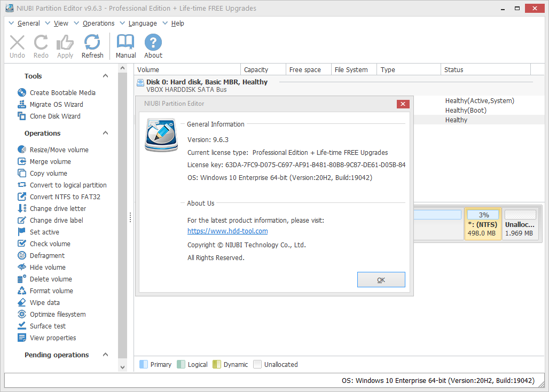Screen dimensions: 549x392
Task: Choose Convert NTFS to FAT32
Action: point(59,197)
